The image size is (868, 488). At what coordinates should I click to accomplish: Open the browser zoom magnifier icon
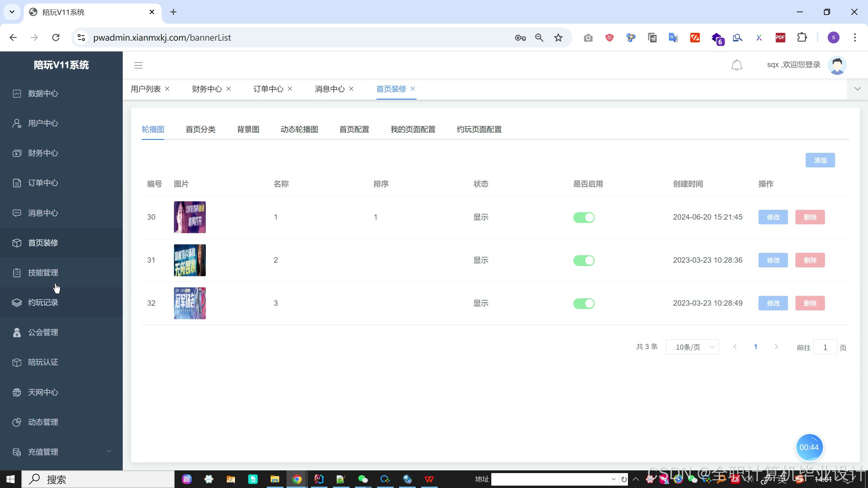coord(539,38)
